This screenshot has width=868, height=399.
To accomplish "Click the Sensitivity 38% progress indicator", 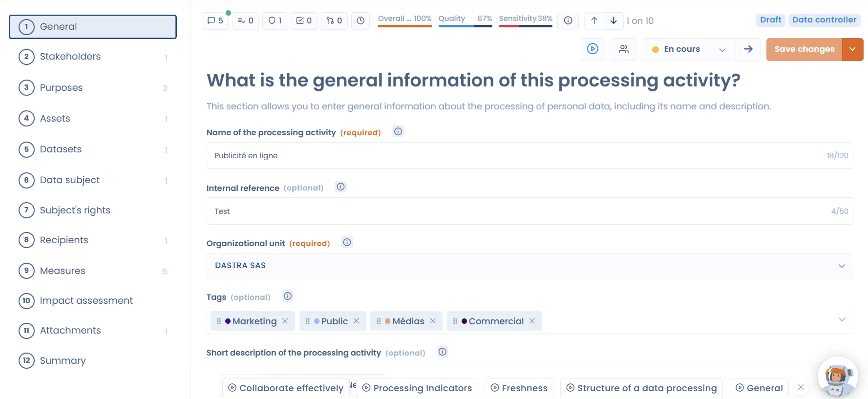I will coord(526,21).
